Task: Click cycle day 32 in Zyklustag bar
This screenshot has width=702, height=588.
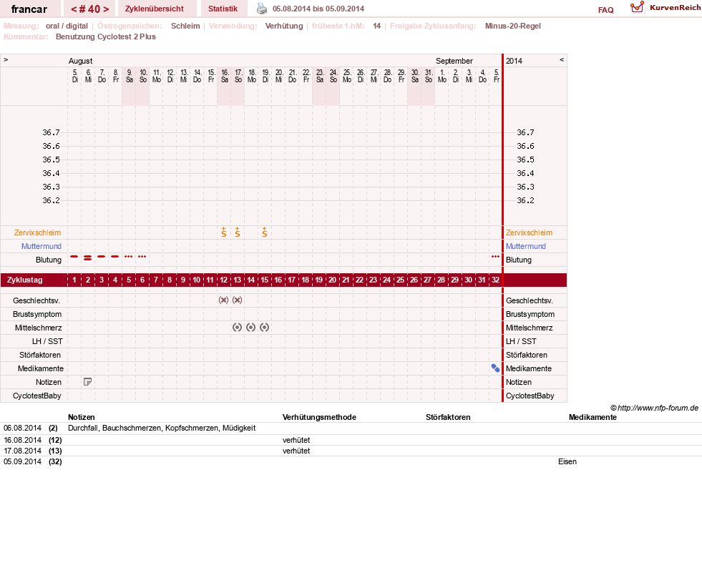Action: 495,280
